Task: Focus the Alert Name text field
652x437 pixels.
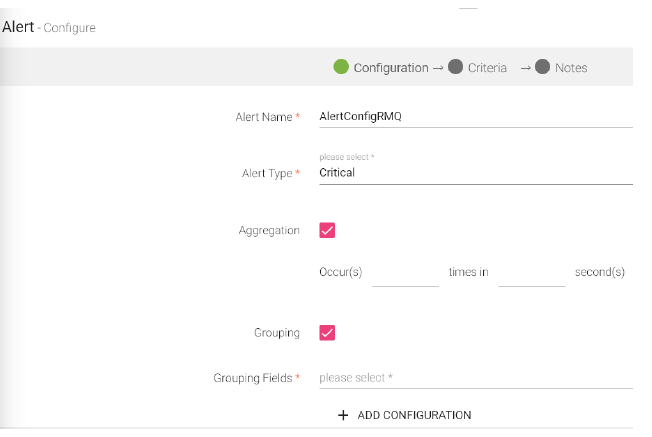Action: [x=475, y=116]
